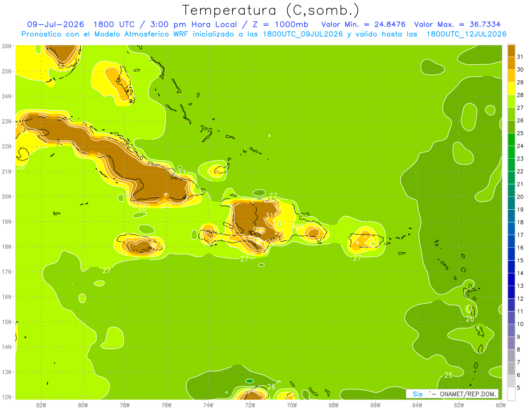Click the legend color swatch between 28 and 29
This screenshot has height=411, width=532.
coord(511,89)
